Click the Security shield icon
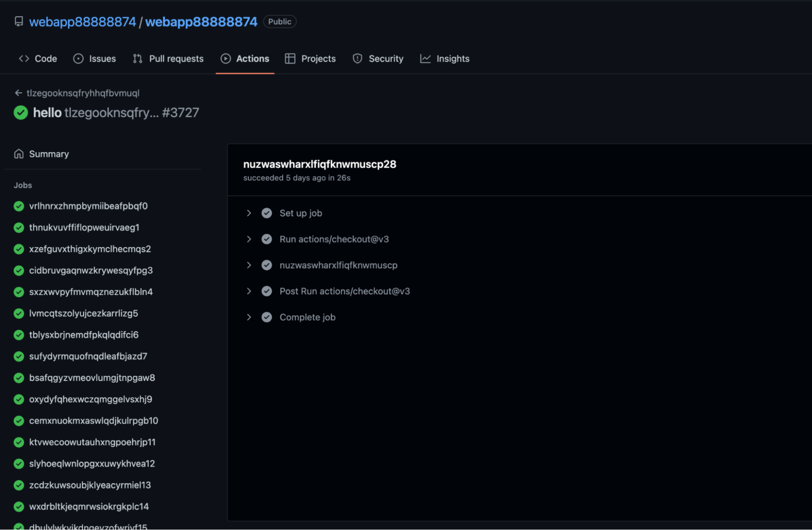The width and height of the screenshot is (812, 530). tap(357, 58)
